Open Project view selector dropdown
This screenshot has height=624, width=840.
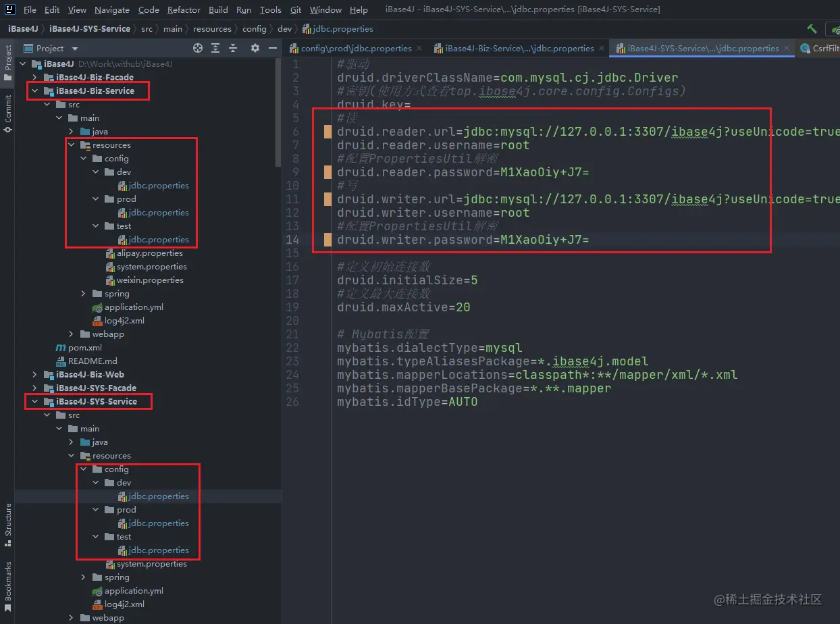point(51,48)
